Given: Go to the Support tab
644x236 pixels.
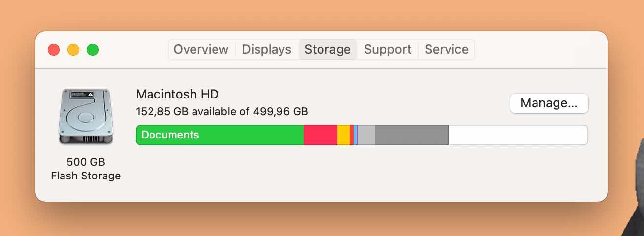Looking at the screenshot, I should coord(387,50).
